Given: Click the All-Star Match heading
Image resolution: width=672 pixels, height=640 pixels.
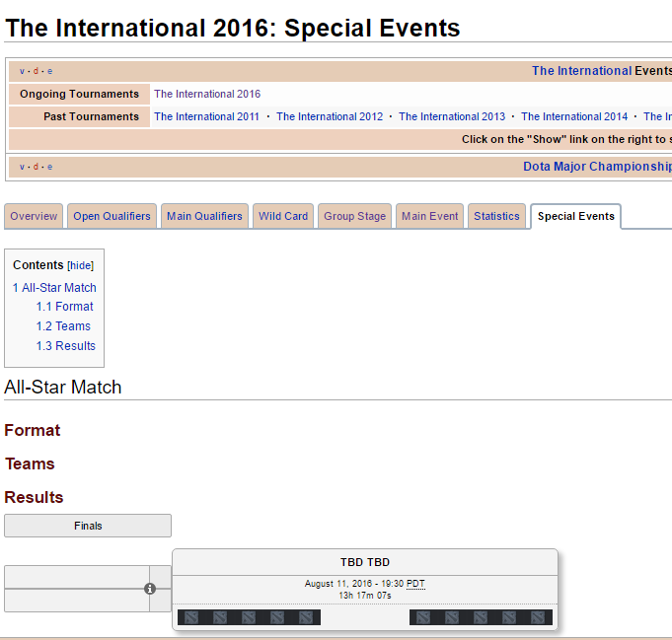Looking at the screenshot, I should 63,387.
